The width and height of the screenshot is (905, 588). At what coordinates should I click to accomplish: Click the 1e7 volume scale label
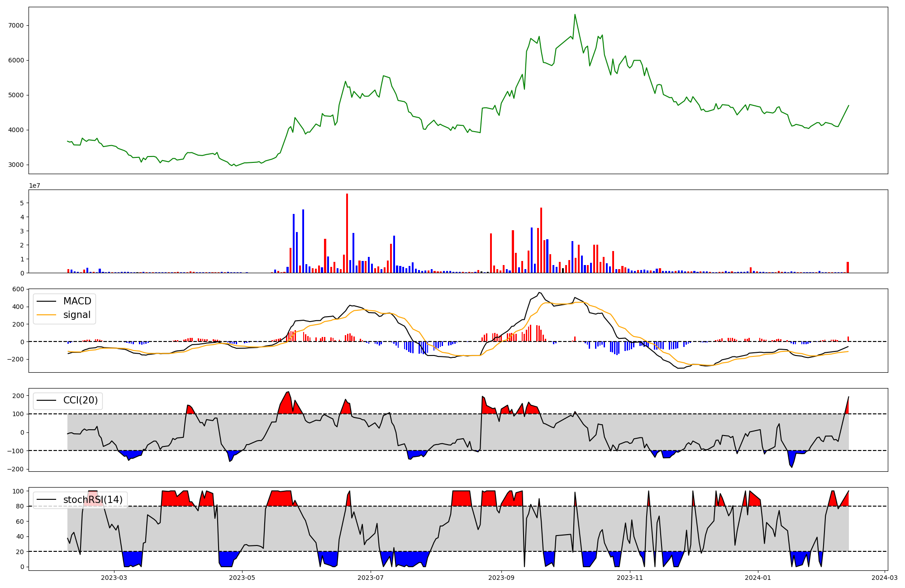tap(35, 186)
